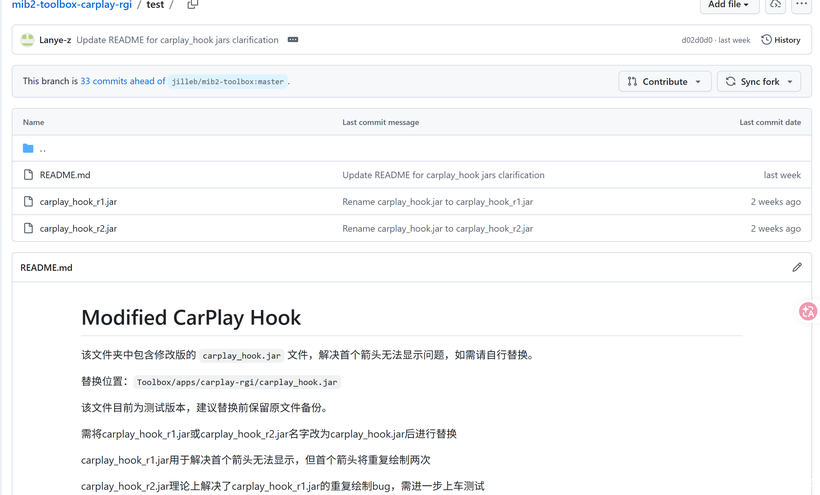Viewport: 820px width, 495px height.
Task: Copy the file path with the copy icon
Action: click(193, 5)
